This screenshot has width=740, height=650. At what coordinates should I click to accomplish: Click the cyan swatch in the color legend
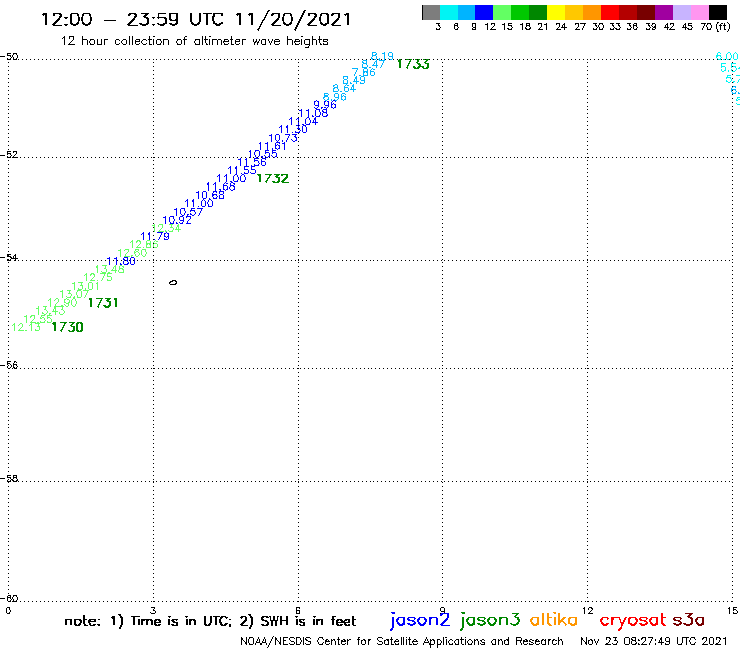pyautogui.click(x=448, y=13)
